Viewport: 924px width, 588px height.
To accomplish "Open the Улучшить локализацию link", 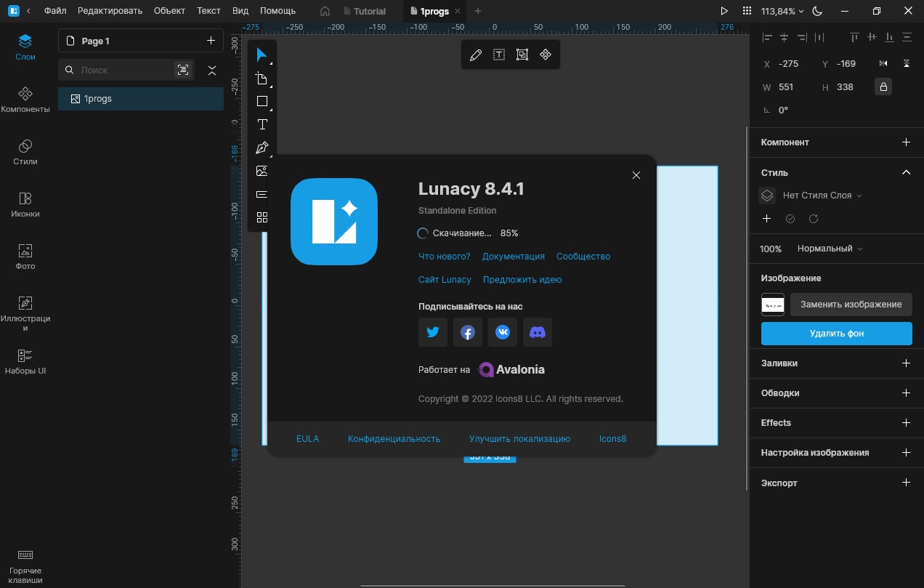I will click(519, 439).
